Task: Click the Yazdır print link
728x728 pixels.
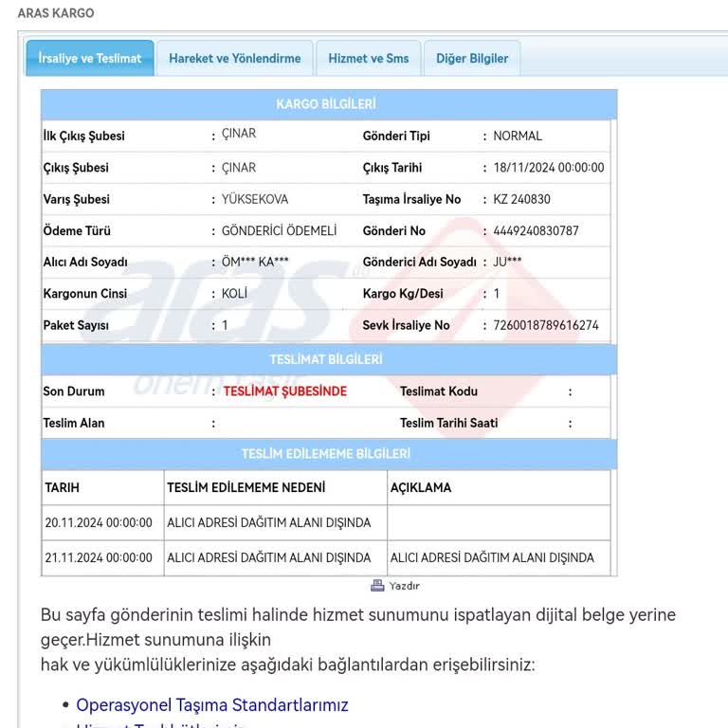Action: tap(404, 586)
